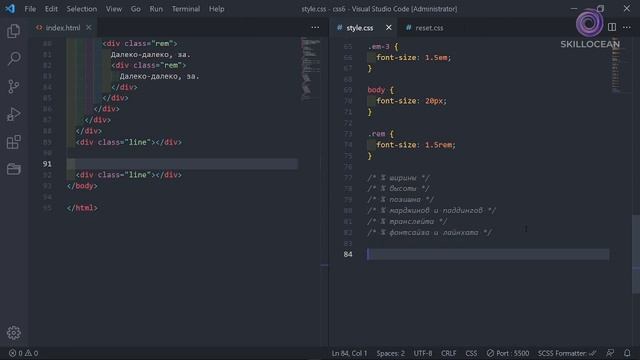Click the .rem selector in style.css
640x360 pixels.
pos(376,133)
